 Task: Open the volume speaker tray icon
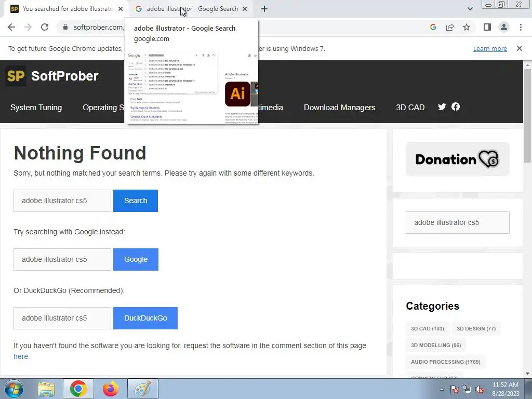[x=480, y=390]
